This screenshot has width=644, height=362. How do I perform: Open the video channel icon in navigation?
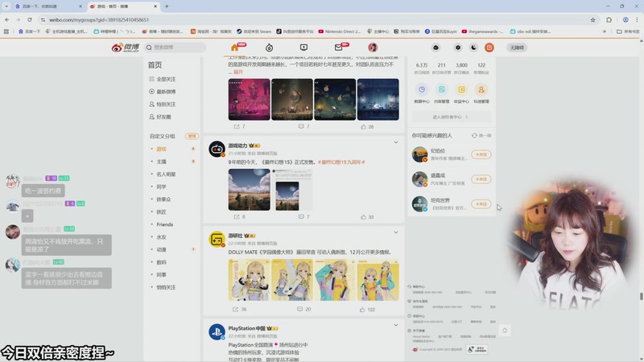[303, 47]
